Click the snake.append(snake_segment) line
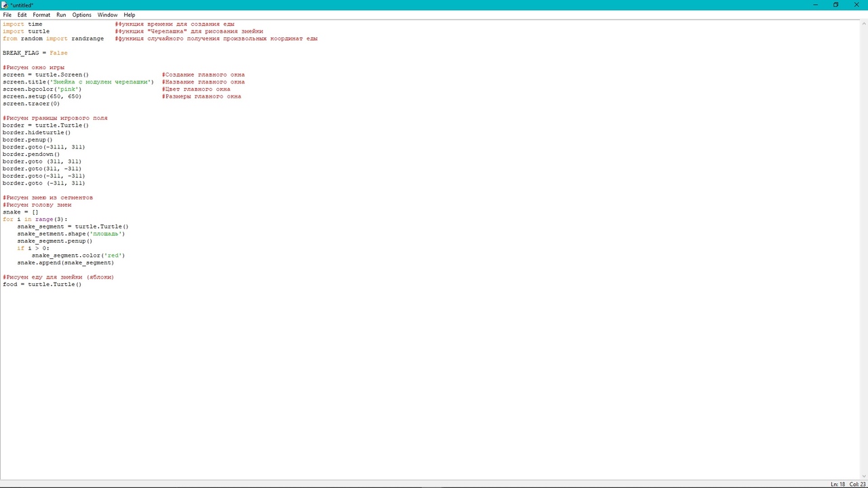Viewport: 868px width, 488px height. point(65,263)
